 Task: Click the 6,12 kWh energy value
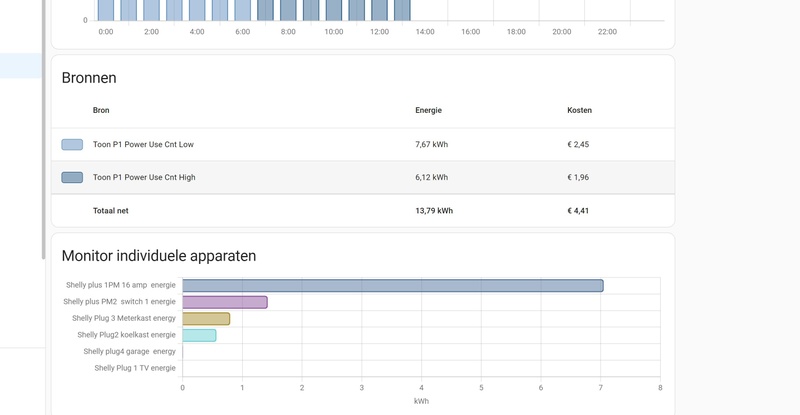(x=431, y=178)
